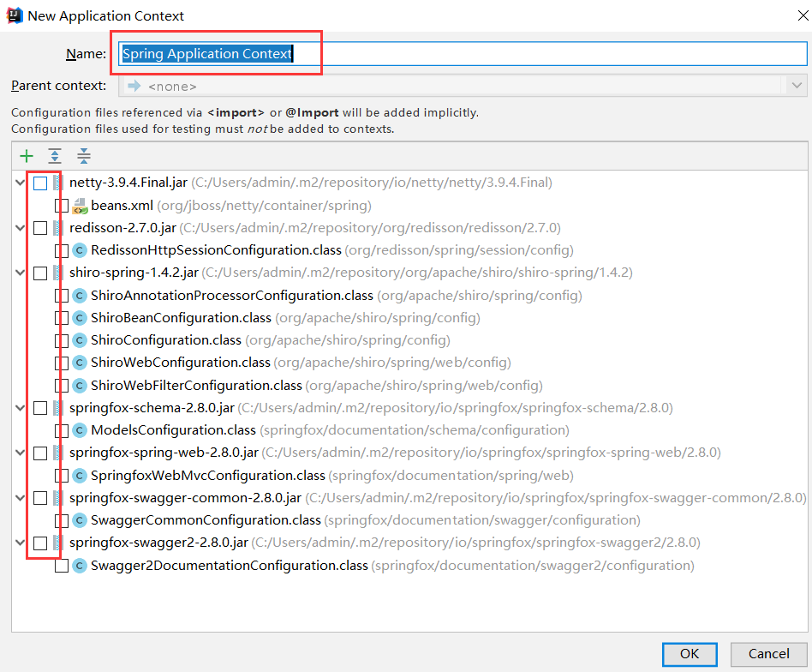This screenshot has width=812, height=672.
Task: Select the Swagger2DocumentationConfiguration.class row text
Action: click(x=392, y=566)
